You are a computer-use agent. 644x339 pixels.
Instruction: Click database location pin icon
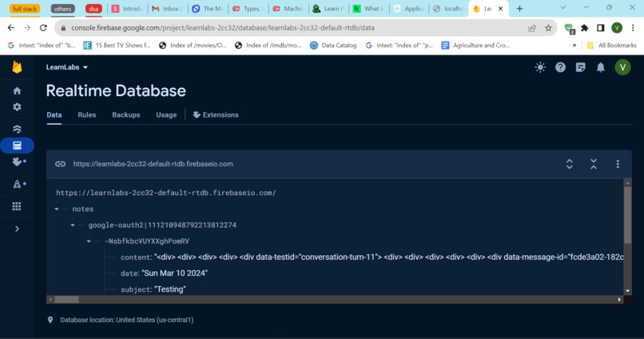coord(50,320)
